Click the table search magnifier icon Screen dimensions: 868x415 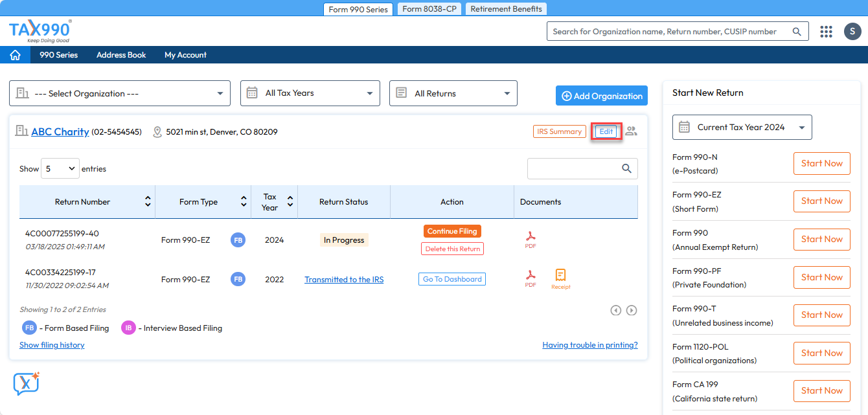626,168
